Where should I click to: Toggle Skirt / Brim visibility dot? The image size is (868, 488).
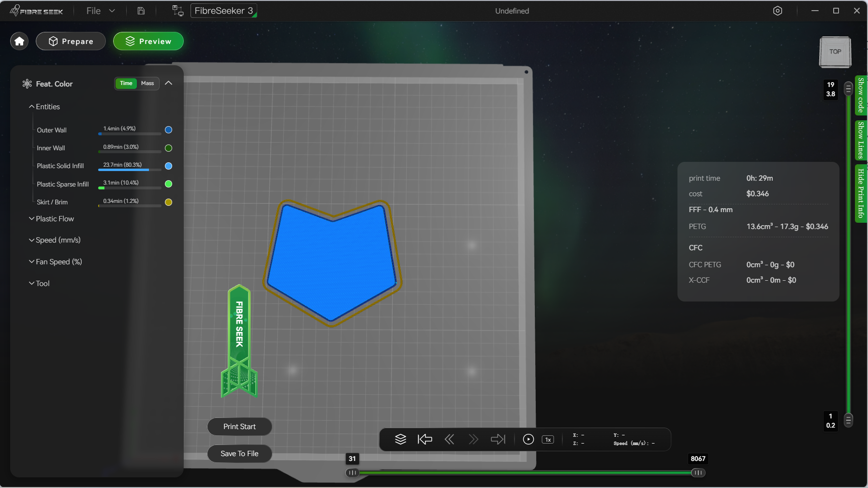tap(169, 202)
